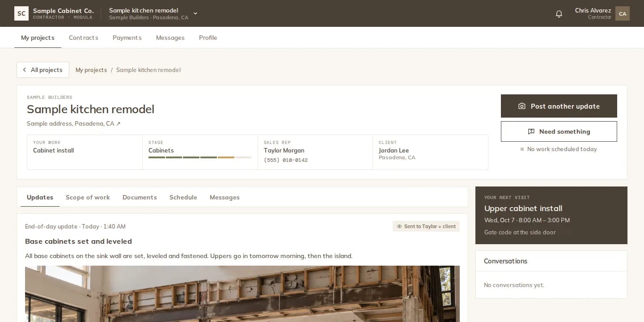
Task: Click Post another update button
Action: [559, 106]
